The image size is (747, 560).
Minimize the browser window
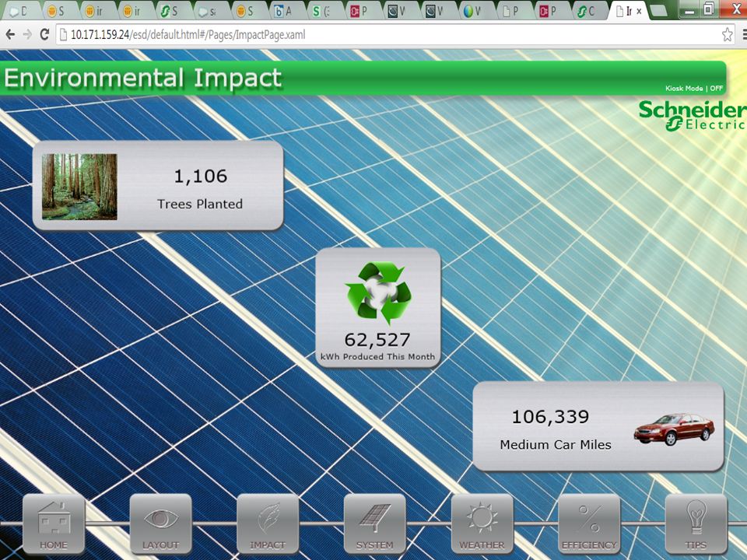point(689,10)
